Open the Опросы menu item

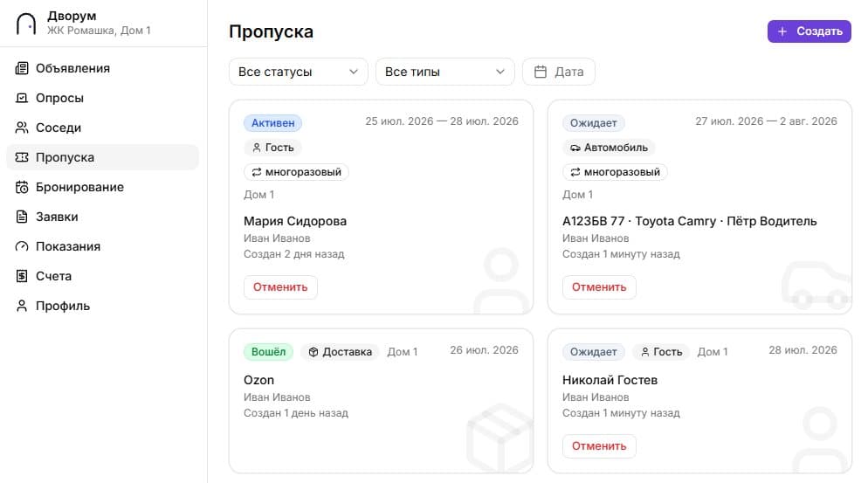tap(102, 98)
